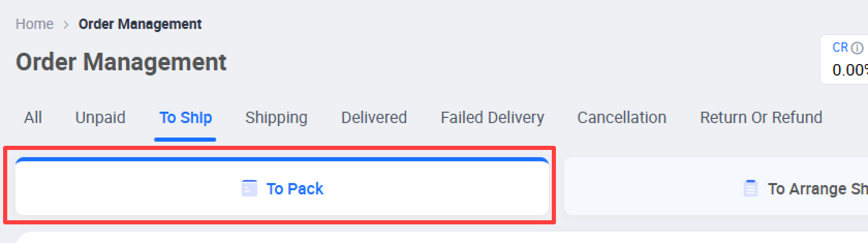Click the blue CR label

[840, 48]
